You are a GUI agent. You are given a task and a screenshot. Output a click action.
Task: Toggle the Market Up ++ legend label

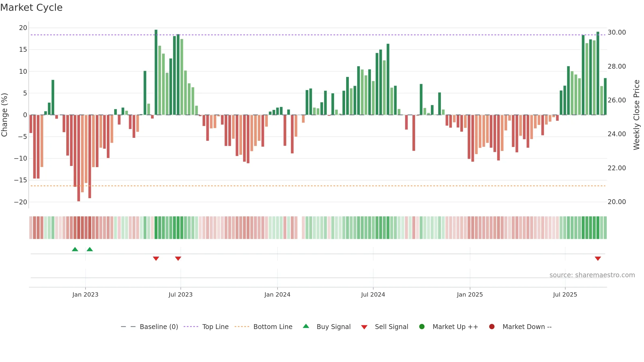coord(455,327)
